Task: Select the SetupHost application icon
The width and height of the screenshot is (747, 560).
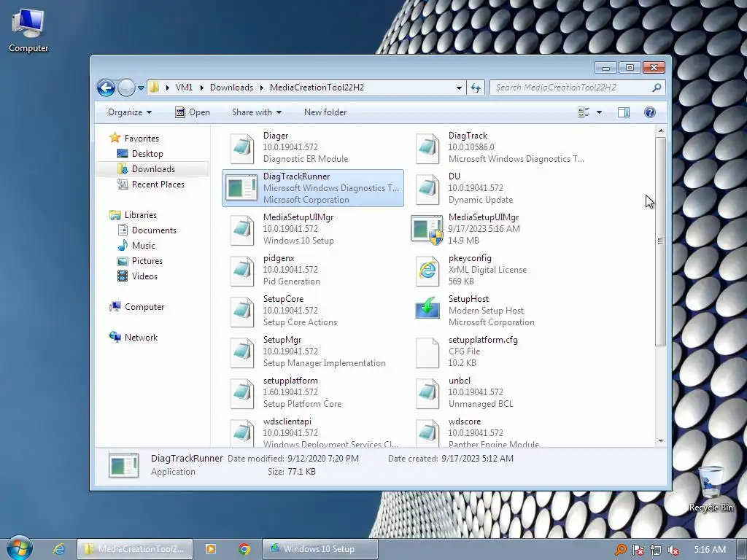Action: click(427, 308)
